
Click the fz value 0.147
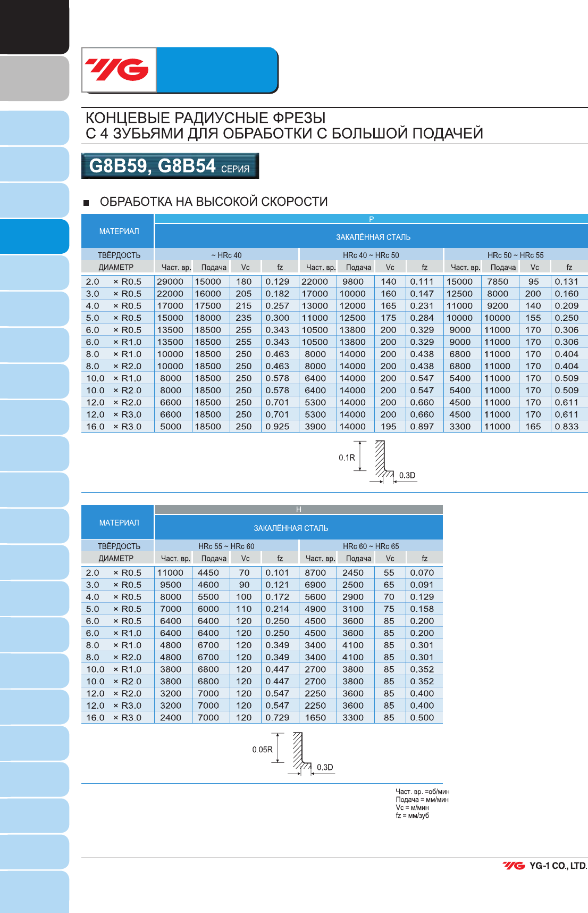point(422,294)
